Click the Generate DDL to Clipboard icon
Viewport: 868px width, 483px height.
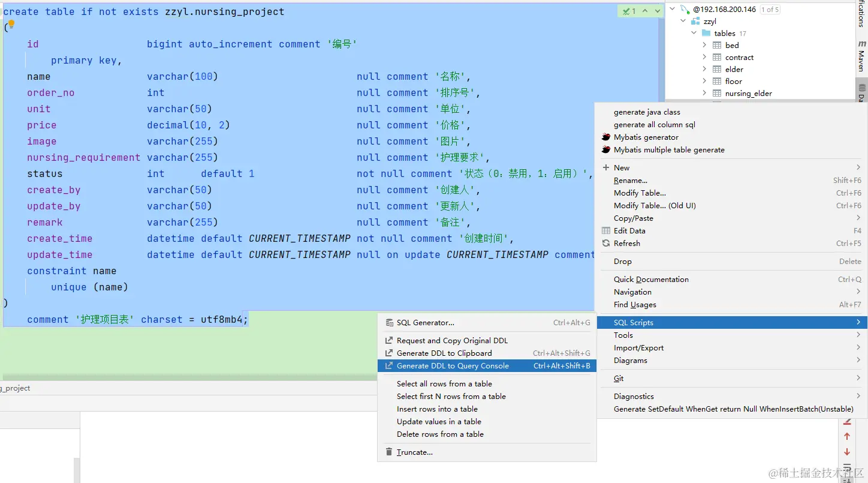[x=389, y=353]
